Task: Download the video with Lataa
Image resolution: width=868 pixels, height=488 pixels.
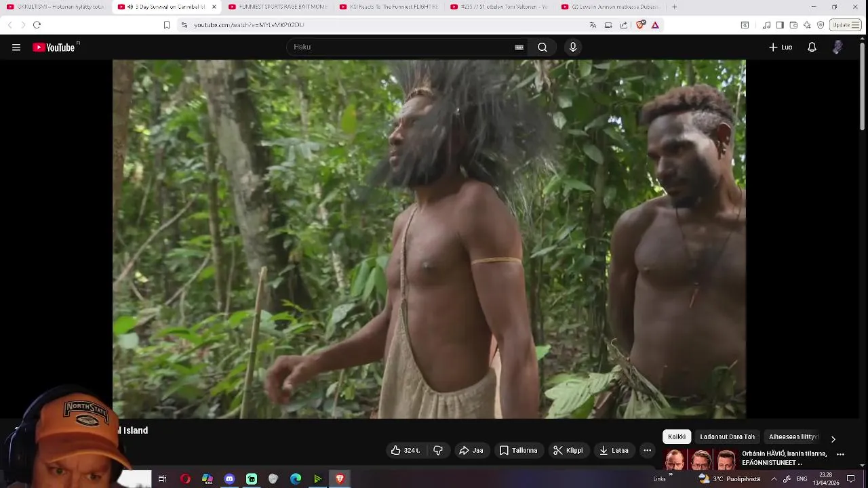Action: [614, 451]
